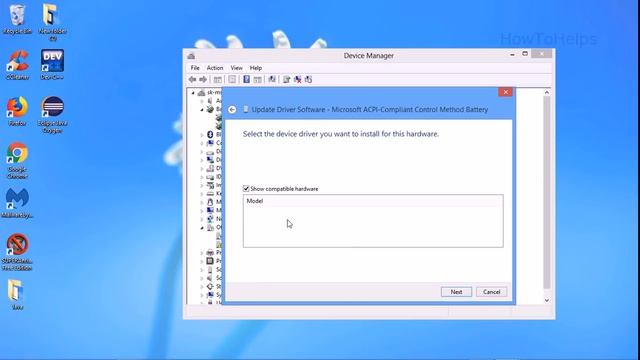Click the 'Update Driver Software' dialog title text
Screen dimensions: 640x360
pyautogui.click(x=369, y=109)
